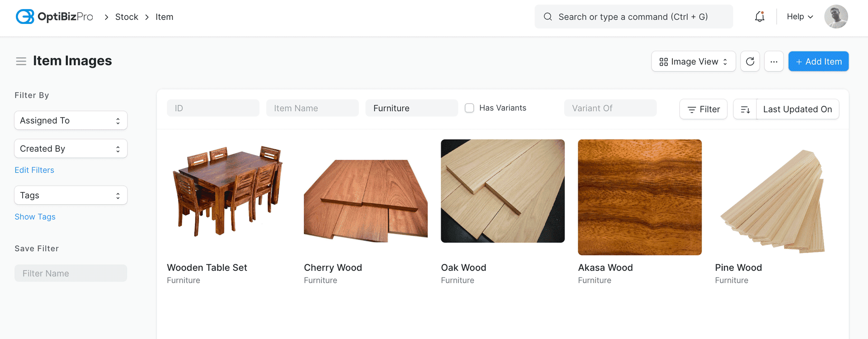Open the Filter button
The image size is (868, 339).
pos(703,109)
